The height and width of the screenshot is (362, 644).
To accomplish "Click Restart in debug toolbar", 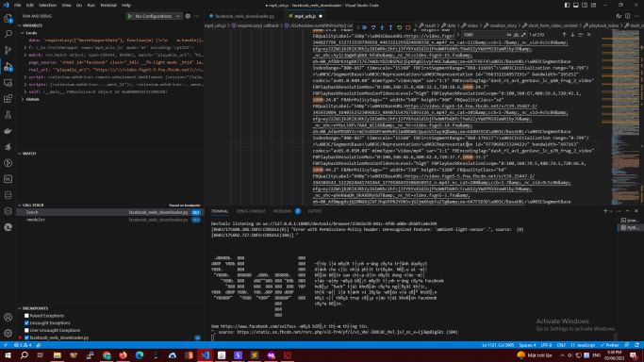I will coord(399,27).
